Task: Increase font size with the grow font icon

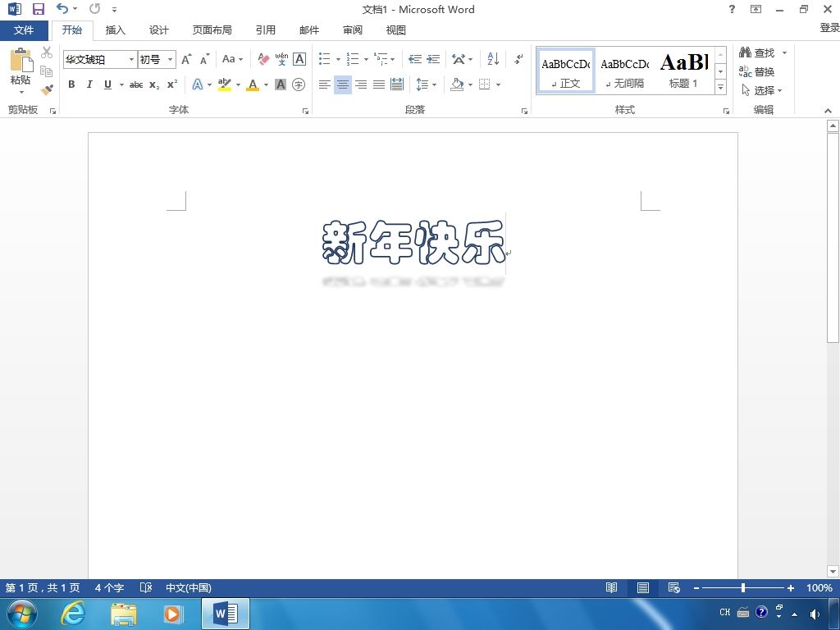Action: (x=186, y=59)
